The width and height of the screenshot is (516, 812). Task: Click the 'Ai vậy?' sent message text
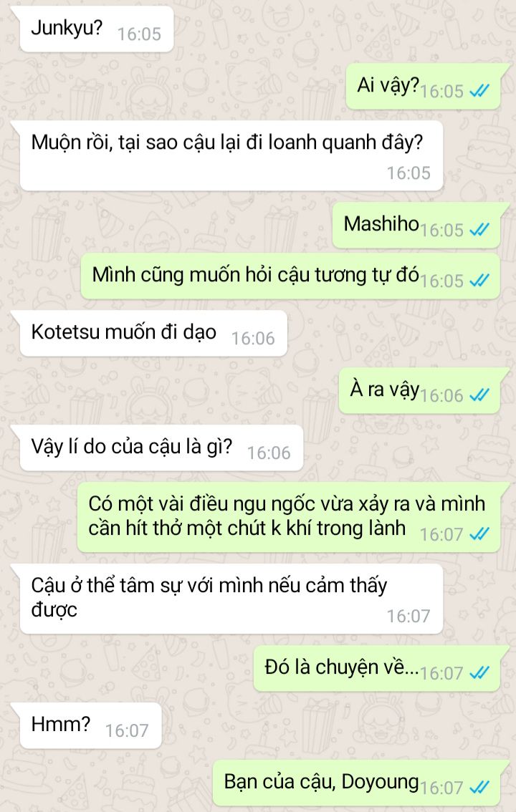tap(388, 84)
